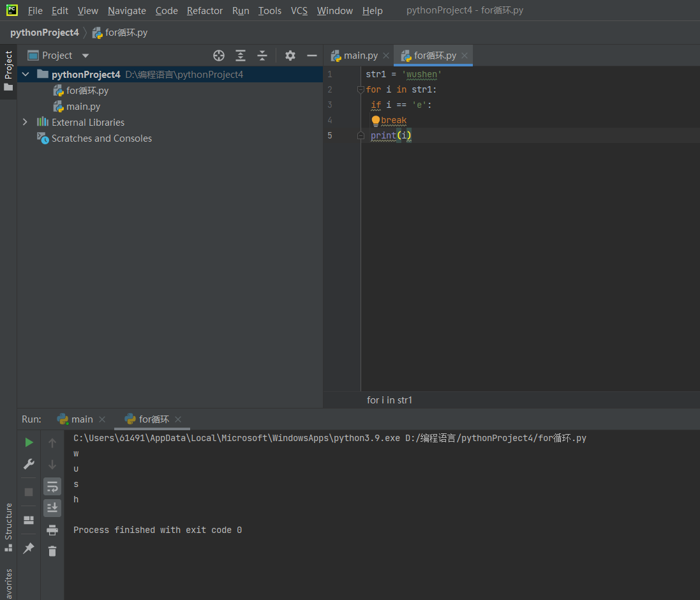Viewport: 700px width, 600px height.
Task: Open the View menu
Action: tap(88, 11)
